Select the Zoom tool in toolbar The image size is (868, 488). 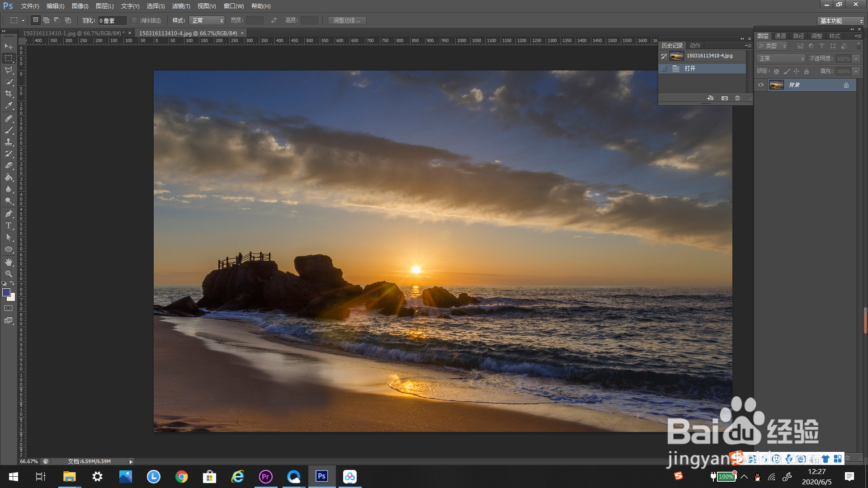tap(9, 274)
